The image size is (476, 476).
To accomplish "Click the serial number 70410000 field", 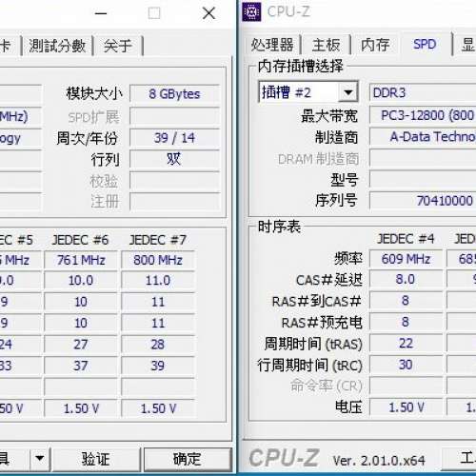I will (x=423, y=201).
